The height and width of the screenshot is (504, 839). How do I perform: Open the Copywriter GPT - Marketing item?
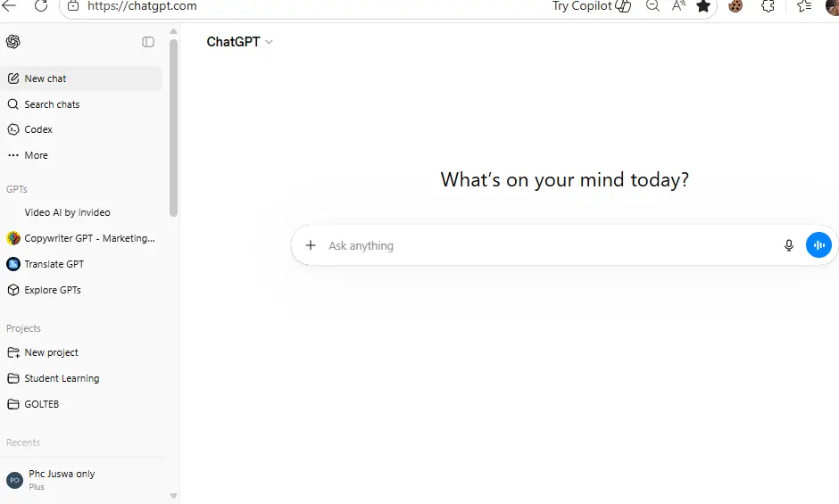pyautogui.click(x=81, y=238)
